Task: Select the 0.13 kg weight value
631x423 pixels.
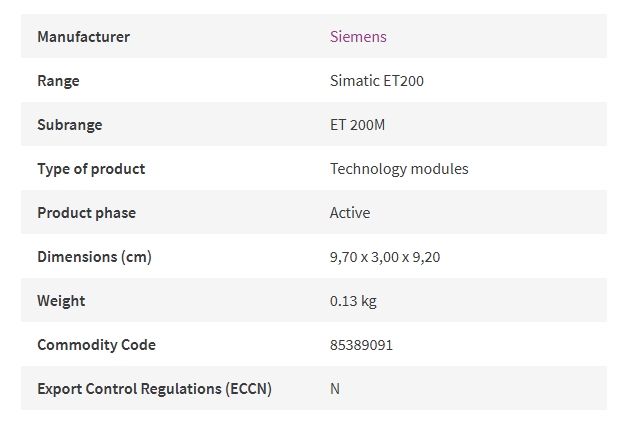Action: pyautogui.click(x=353, y=301)
